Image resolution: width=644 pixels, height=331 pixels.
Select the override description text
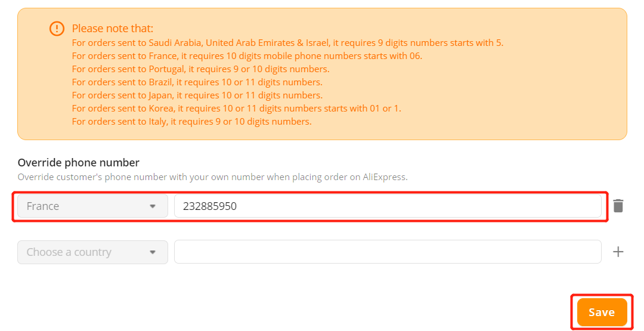click(x=213, y=177)
